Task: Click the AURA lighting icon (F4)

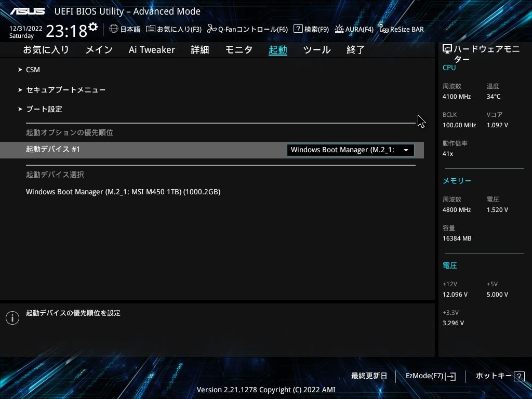Action: pos(339,29)
